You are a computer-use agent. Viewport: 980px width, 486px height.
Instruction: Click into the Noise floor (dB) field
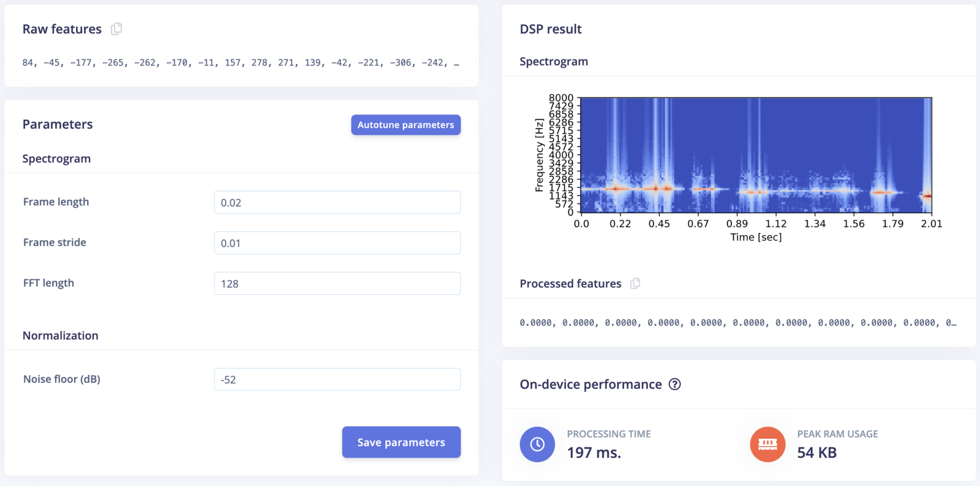pos(337,379)
